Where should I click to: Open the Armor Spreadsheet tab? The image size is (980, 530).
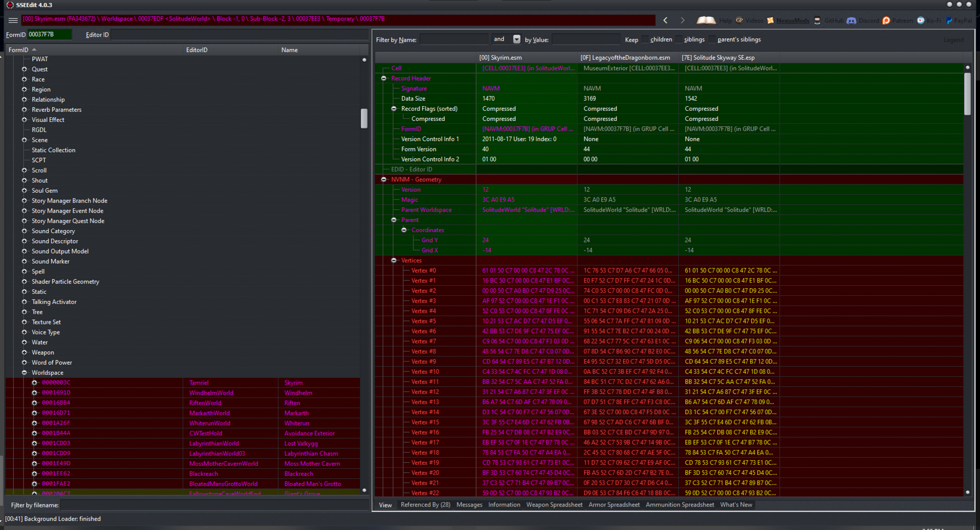coord(614,505)
